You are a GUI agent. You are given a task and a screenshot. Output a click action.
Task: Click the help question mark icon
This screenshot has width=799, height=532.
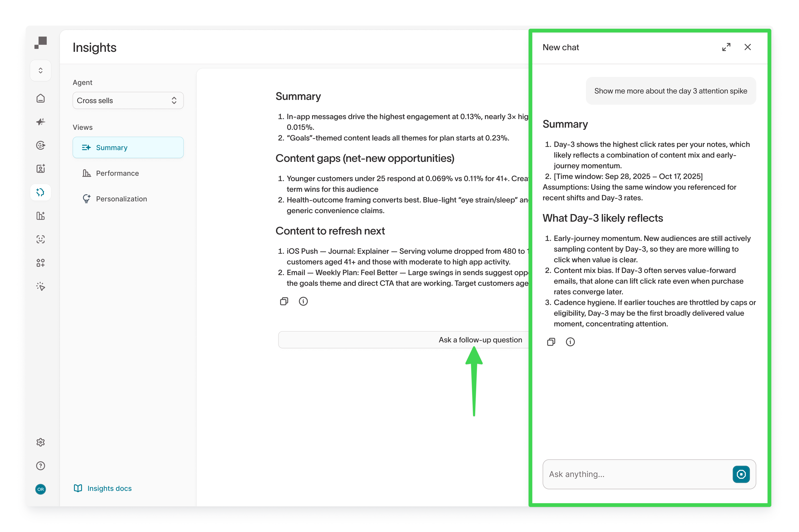click(x=40, y=466)
